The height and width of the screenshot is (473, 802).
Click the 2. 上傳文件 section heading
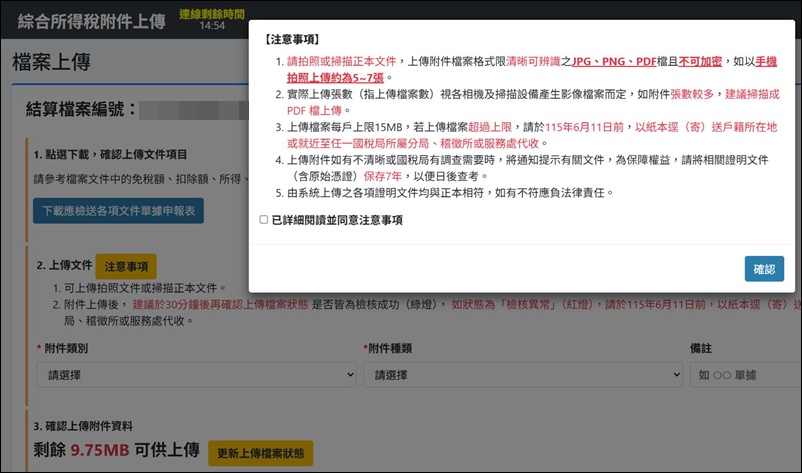64,265
